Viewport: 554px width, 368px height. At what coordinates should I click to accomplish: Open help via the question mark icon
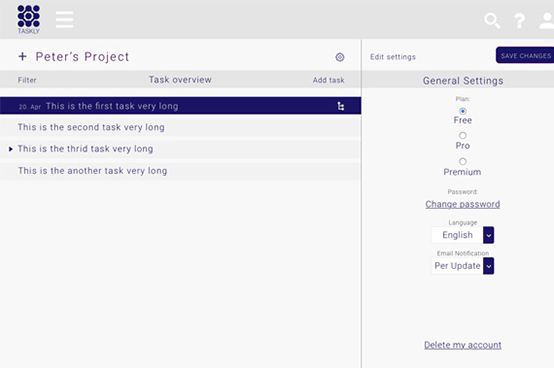519,21
